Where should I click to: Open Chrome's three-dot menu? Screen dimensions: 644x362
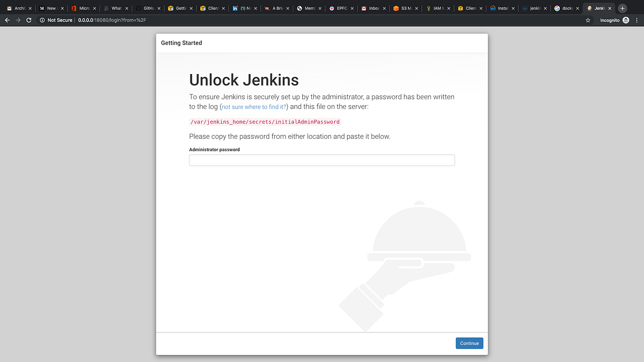636,20
